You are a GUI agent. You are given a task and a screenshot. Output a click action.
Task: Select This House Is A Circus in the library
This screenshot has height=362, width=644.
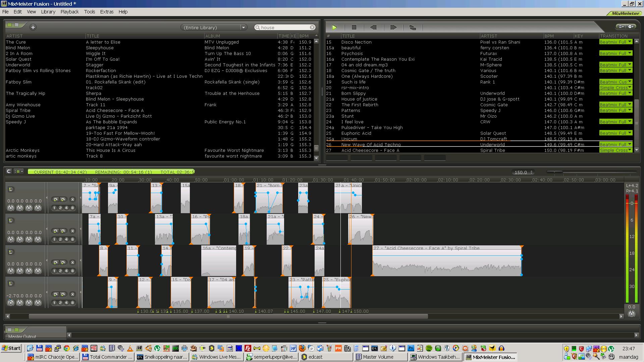pyautogui.click(x=160, y=150)
